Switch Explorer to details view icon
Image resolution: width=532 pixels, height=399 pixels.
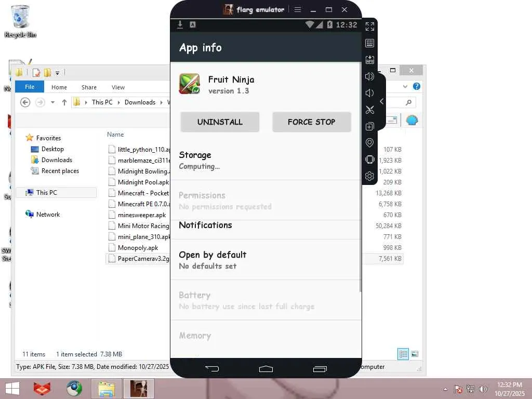coord(403,354)
